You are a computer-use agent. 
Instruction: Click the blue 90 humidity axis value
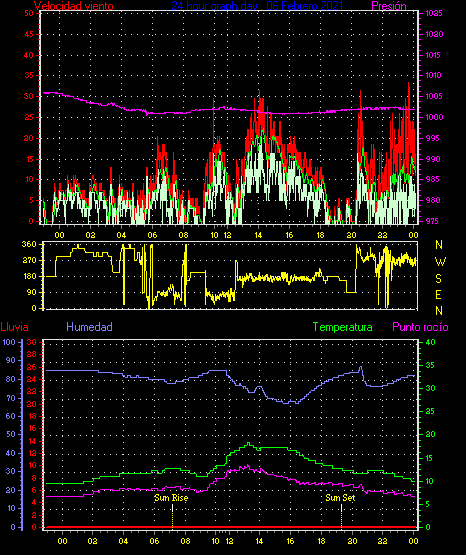[x=11, y=360]
